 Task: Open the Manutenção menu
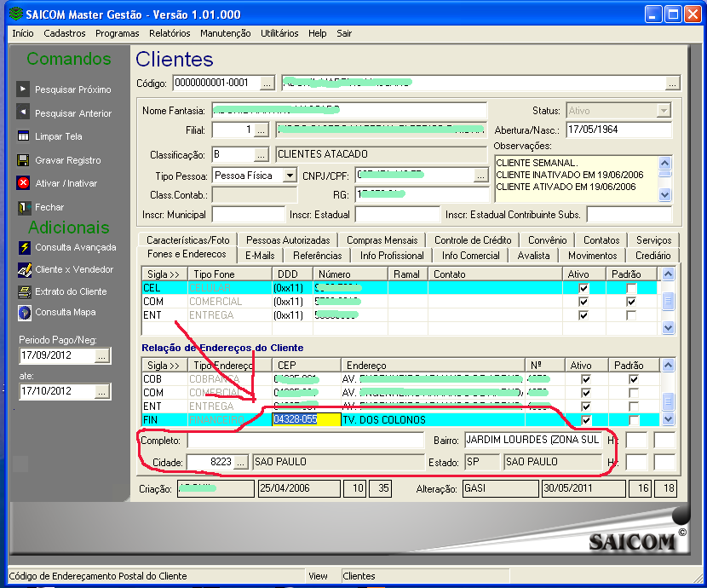click(x=226, y=33)
